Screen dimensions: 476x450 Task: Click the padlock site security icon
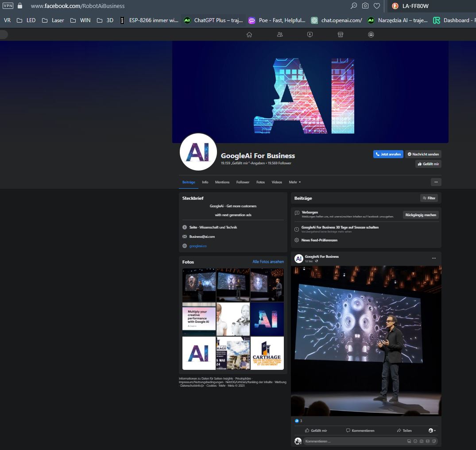pos(20,5)
